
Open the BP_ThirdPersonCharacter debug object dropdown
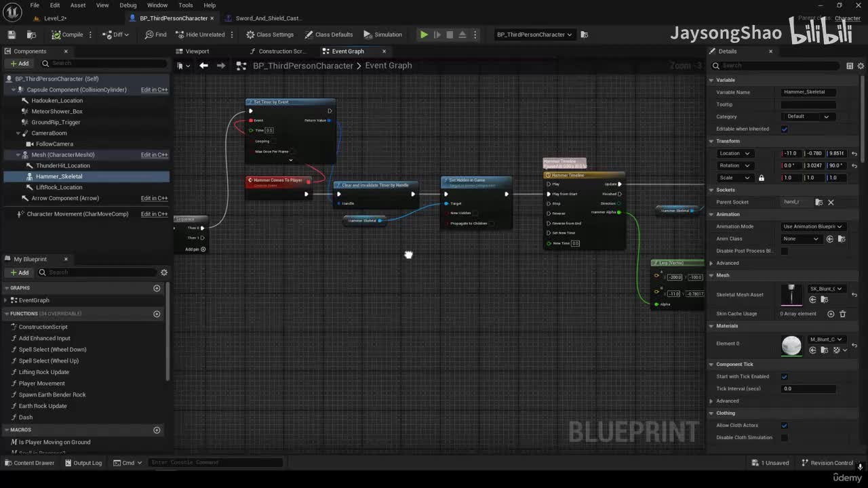coord(534,35)
